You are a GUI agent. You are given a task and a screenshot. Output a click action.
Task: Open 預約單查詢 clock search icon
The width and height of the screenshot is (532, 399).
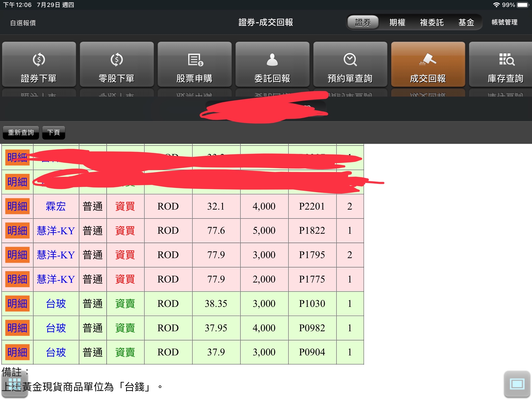tap(350, 60)
